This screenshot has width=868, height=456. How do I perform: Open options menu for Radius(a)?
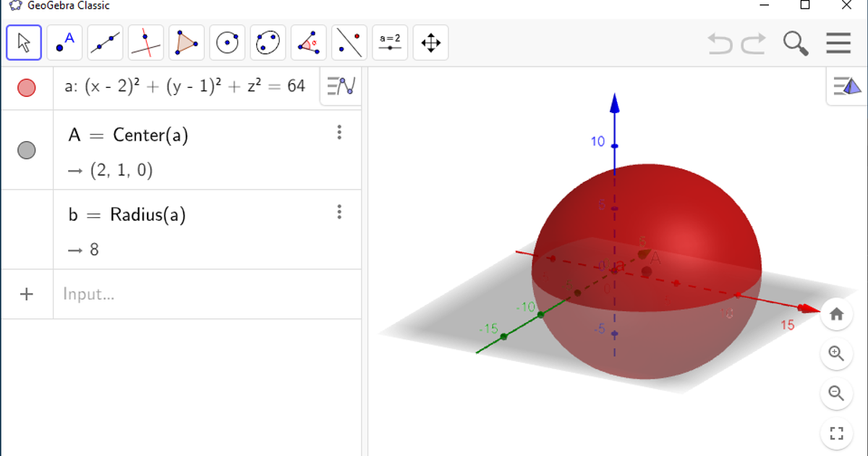(339, 212)
